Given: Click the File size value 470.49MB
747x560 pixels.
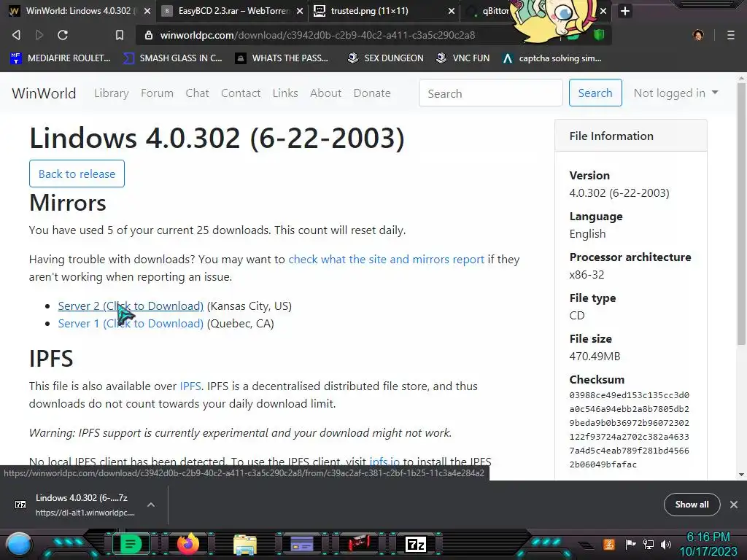Looking at the screenshot, I should 595,356.
